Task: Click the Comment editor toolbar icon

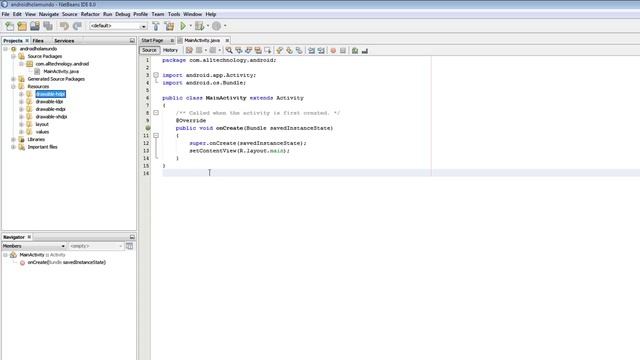Action: (x=355, y=50)
